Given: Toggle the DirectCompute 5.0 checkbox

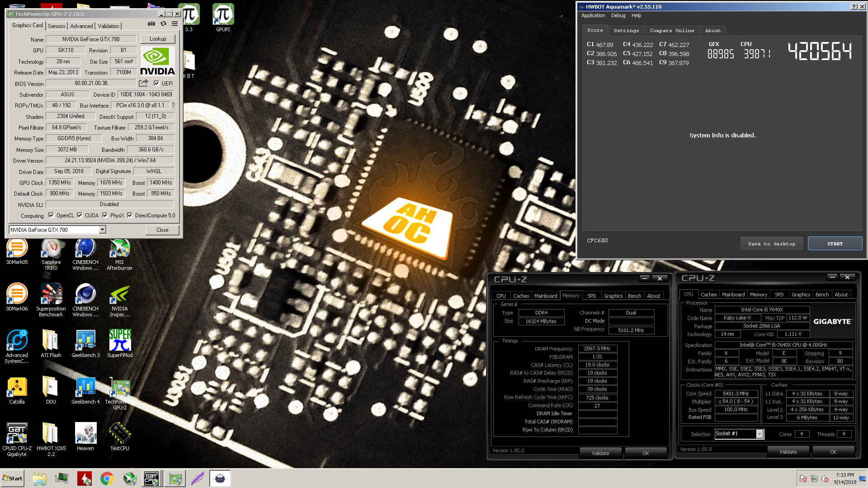Looking at the screenshot, I should (130, 216).
